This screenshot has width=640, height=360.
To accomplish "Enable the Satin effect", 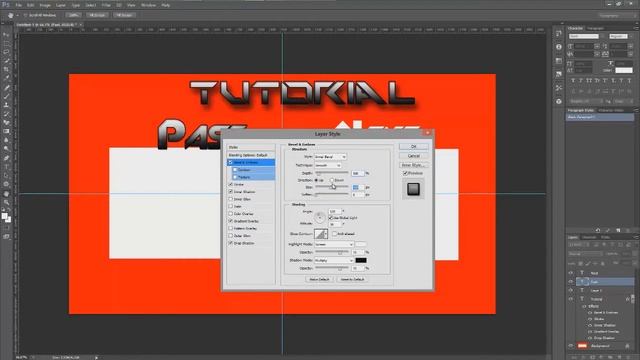I will pyautogui.click(x=231, y=207).
